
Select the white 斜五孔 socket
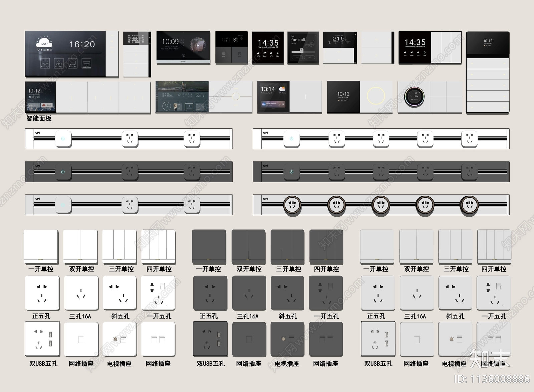click(x=119, y=294)
